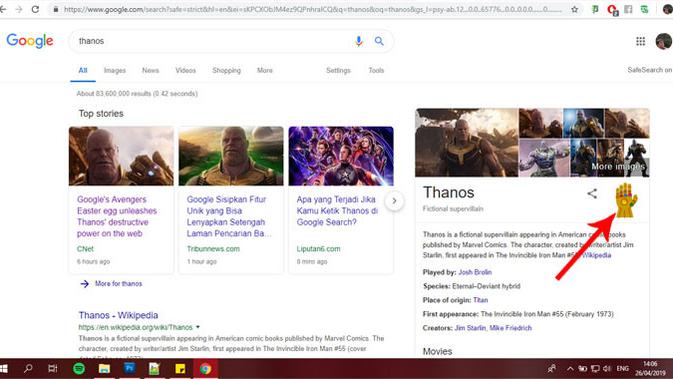This screenshot has width=673, height=379.
Task: Open the Thanos - Wikipedia result
Action: pos(118,315)
